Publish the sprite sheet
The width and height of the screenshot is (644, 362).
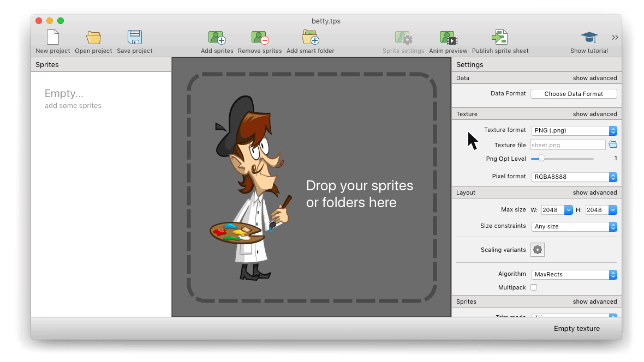[x=500, y=37]
